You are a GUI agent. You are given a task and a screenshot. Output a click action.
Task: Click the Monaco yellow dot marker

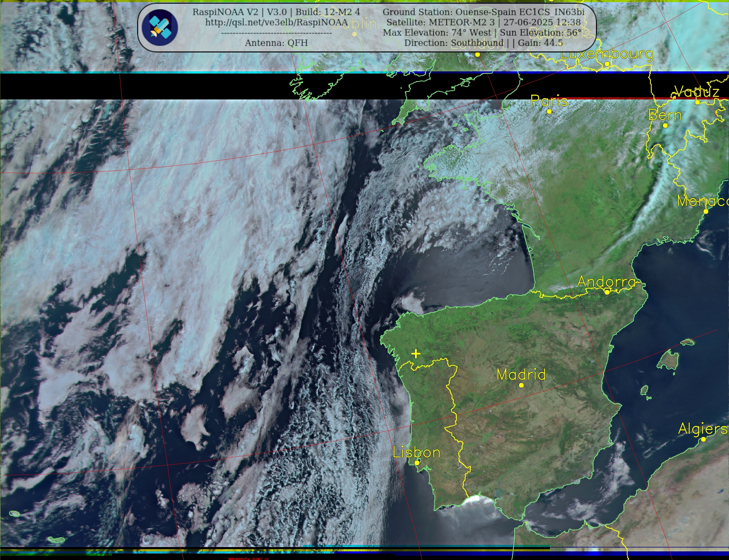706,212
